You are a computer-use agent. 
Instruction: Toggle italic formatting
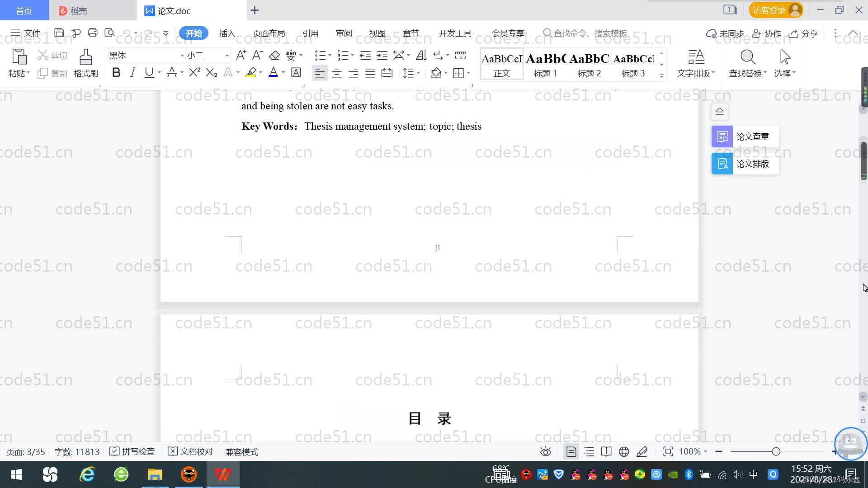tap(132, 72)
